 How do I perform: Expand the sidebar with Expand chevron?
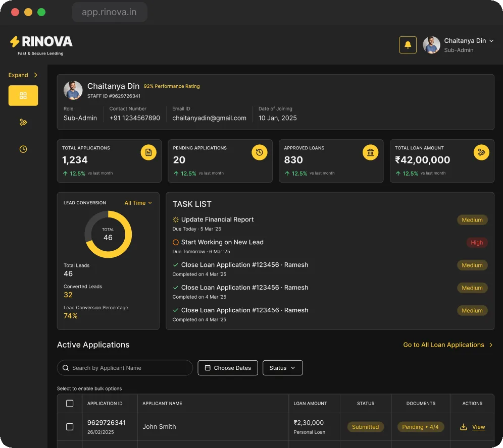pos(23,75)
